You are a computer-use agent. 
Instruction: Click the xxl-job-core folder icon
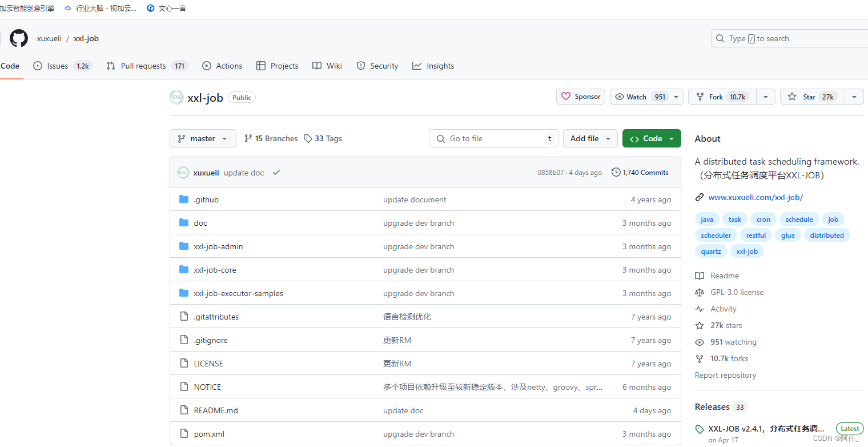[x=184, y=270]
